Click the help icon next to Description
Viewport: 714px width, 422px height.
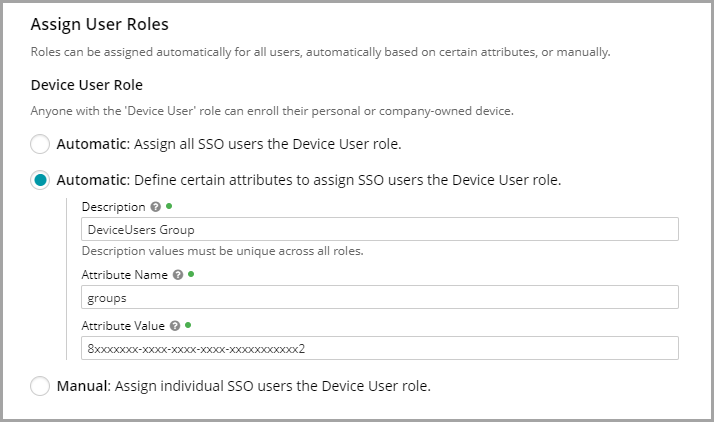(155, 207)
